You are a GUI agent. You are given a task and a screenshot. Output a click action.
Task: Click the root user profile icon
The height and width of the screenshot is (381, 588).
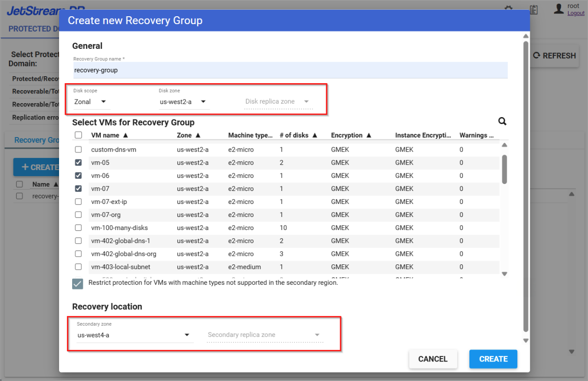pos(559,9)
